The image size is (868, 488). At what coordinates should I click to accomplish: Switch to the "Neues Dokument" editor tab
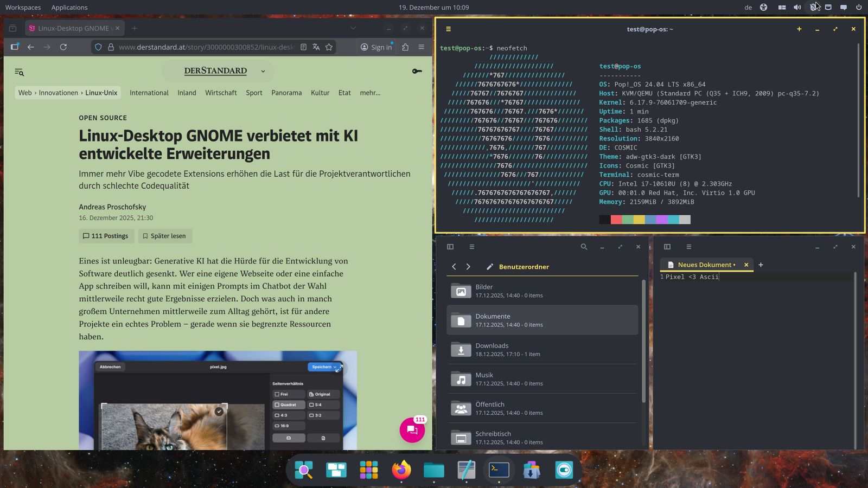click(706, 265)
